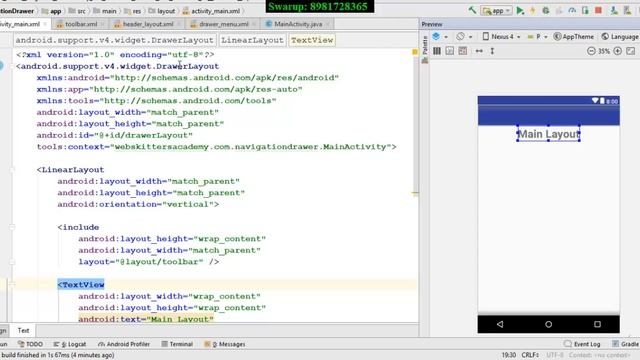Click Attach debugger to process icon
This screenshot has height=360, width=640.
(x=585, y=11)
